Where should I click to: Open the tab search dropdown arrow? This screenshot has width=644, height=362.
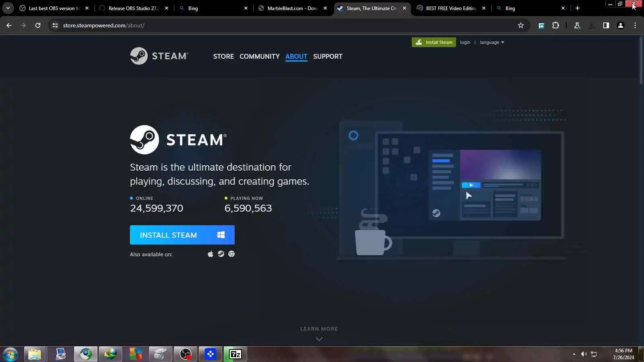coord(8,8)
